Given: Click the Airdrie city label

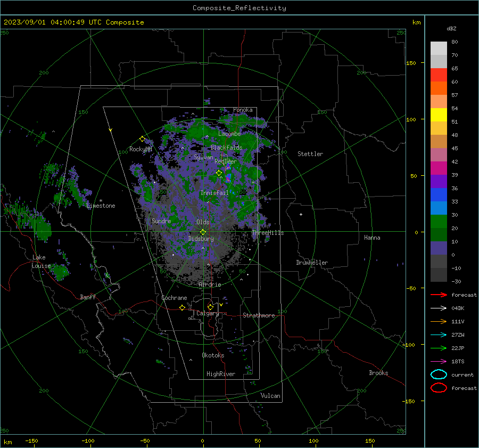Looking at the screenshot, I should coord(210,284).
